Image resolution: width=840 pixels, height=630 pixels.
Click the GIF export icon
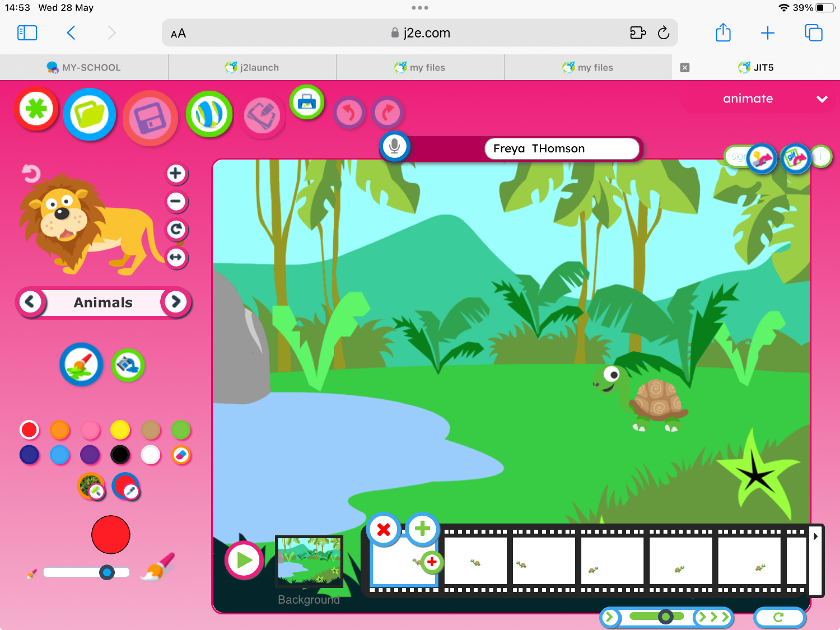click(x=795, y=158)
